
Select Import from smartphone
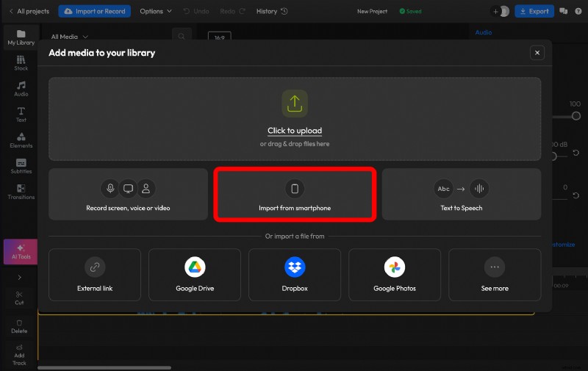[295, 195]
